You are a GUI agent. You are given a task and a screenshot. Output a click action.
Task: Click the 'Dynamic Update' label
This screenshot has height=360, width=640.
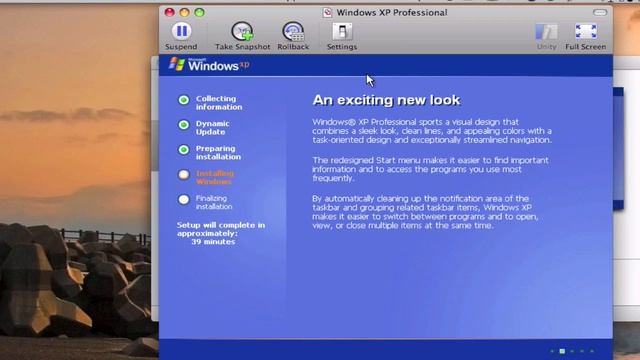tap(212, 128)
